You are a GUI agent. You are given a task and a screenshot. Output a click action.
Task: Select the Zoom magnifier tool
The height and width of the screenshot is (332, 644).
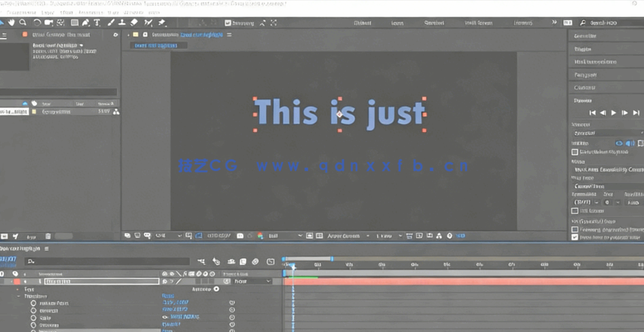point(23,23)
